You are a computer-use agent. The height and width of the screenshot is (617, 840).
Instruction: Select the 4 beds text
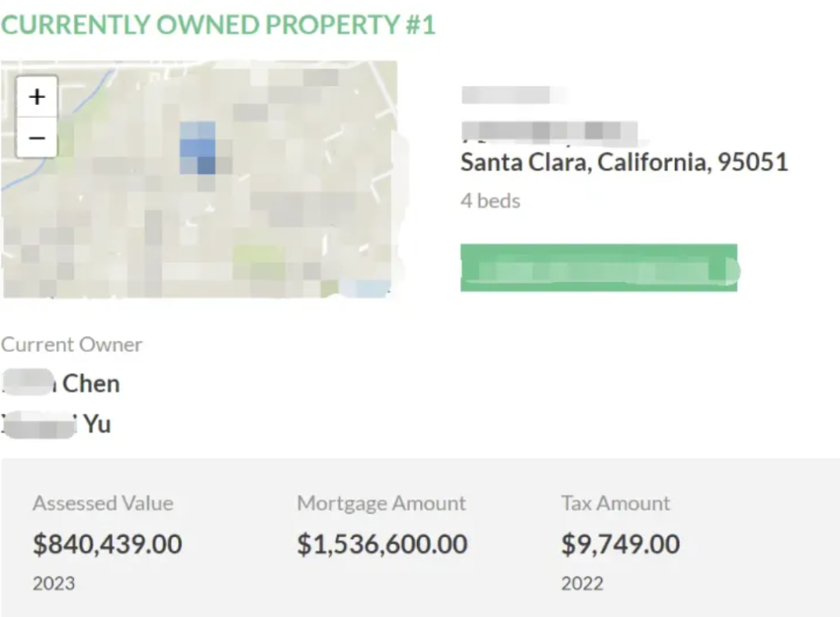[x=490, y=201]
